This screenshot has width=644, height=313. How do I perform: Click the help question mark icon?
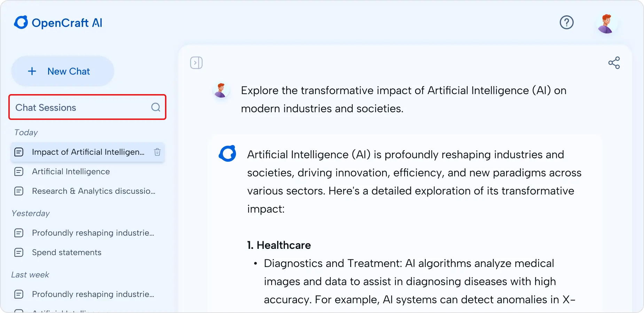click(x=566, y=23)
